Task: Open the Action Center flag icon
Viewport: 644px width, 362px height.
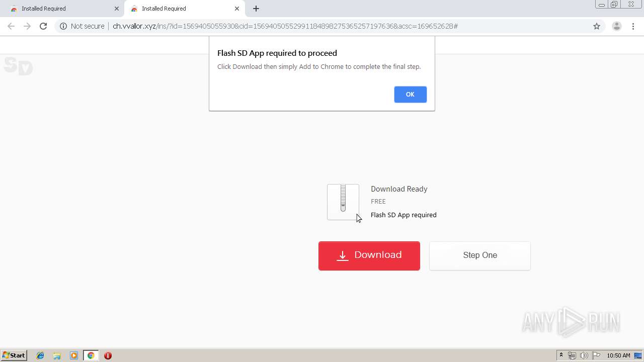Action: [x=596, y=355]
